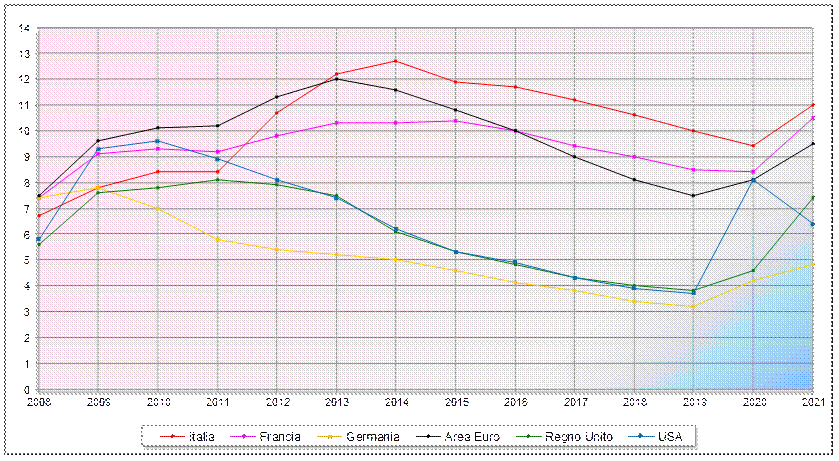Select Italia red data point at 2020
Image resolution: width=839 pixels, height=461 pixels.
click(753, 146)
